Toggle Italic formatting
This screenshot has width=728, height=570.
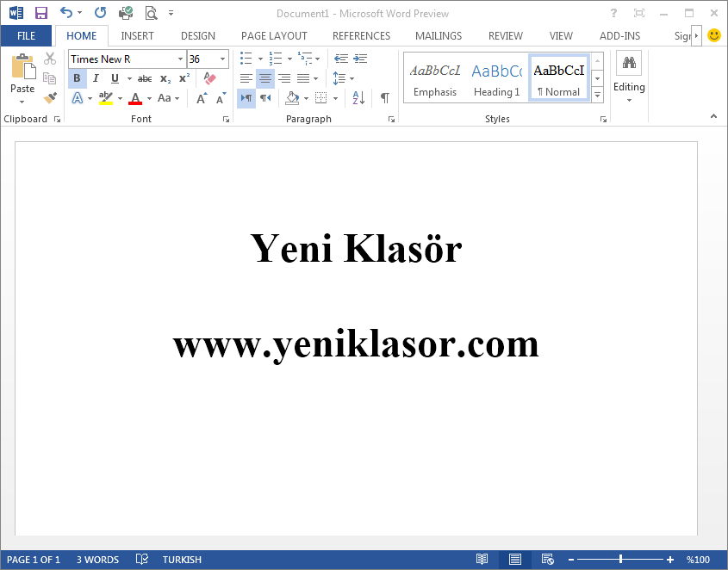pyautogui.click(x=96, y=78)
